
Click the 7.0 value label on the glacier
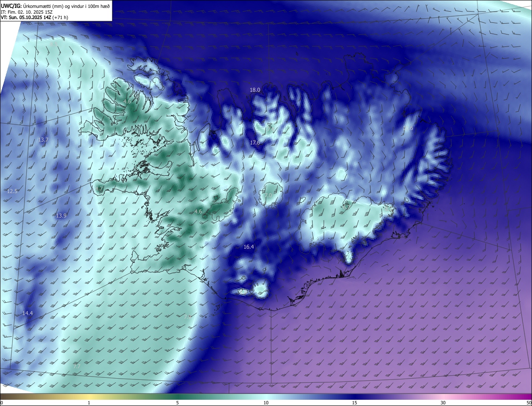pos(268,196)
